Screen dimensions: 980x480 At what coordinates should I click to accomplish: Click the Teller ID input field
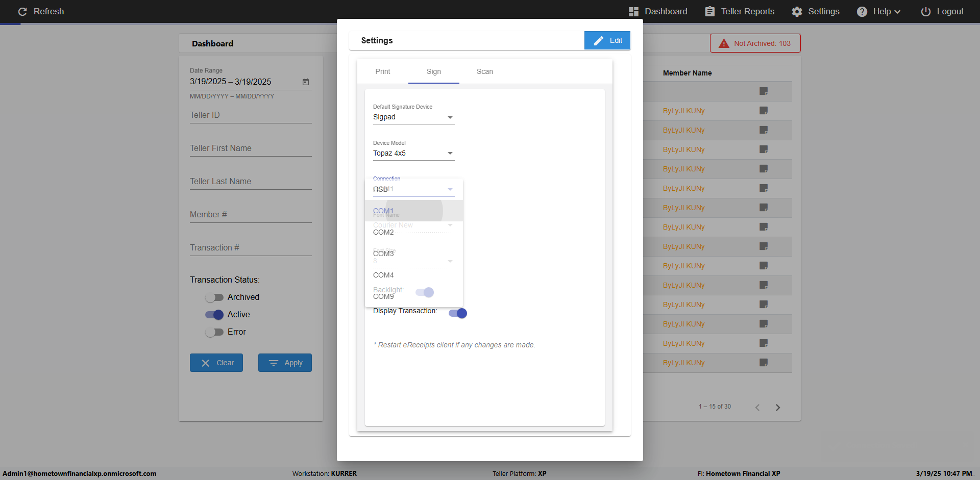tap(251, 115)
